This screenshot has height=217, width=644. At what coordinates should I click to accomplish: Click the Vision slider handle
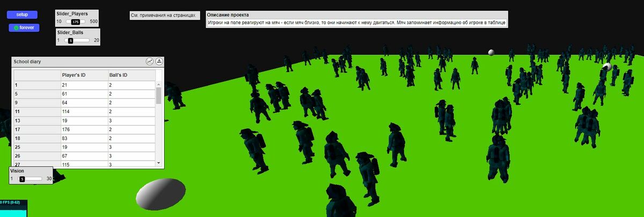[22, 179]
